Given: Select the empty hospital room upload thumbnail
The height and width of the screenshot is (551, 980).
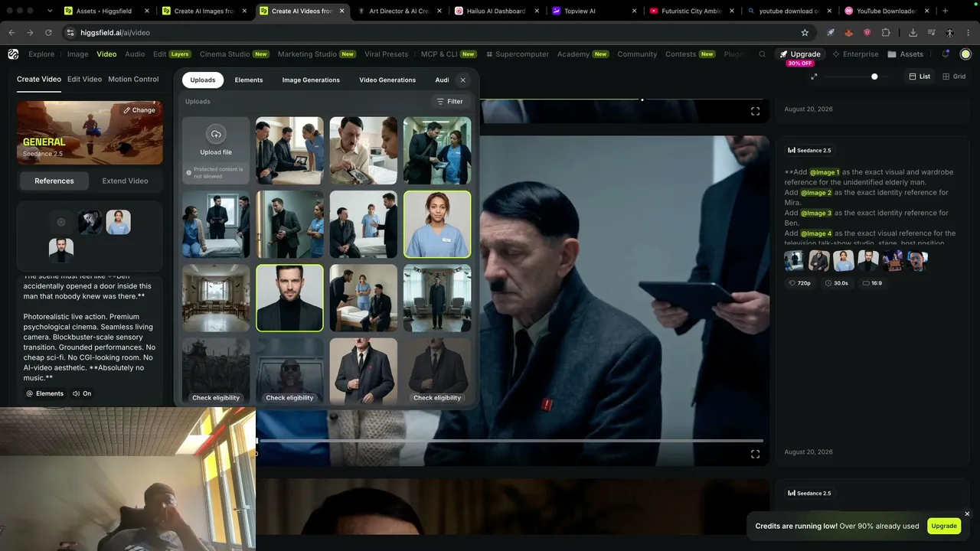Looking at the screenshot, I should click(216, 298).
